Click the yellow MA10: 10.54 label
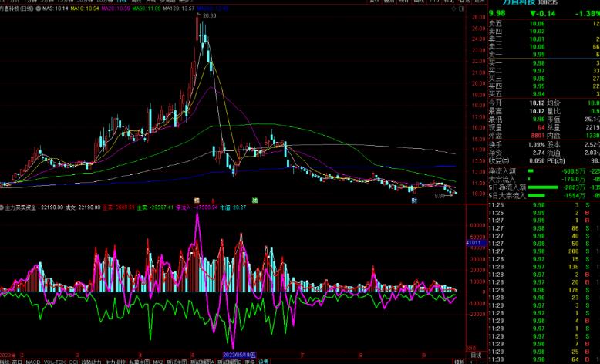Screen dimensions: 600x364 [85, 8]
